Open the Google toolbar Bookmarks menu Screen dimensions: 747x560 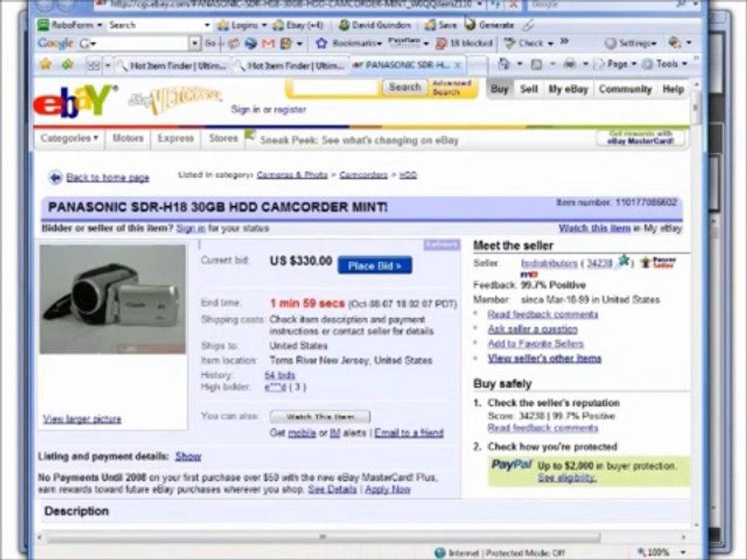point(349,44)
